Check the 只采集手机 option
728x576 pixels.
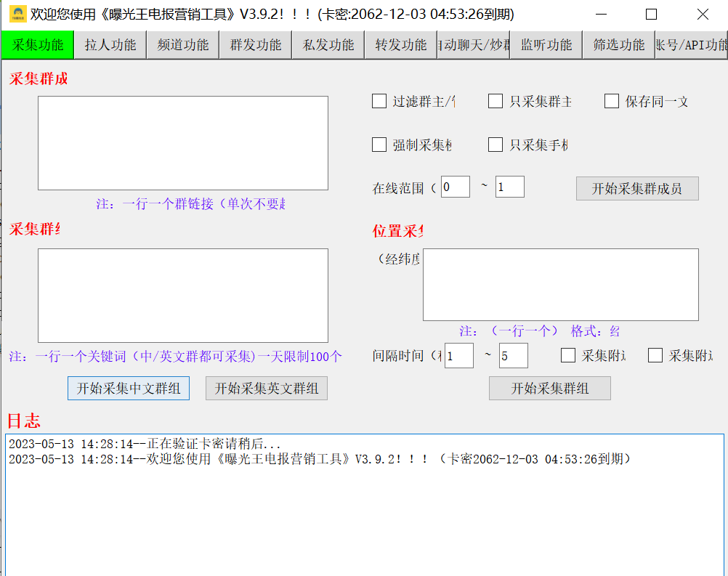pyautogui.click(x=495, y=145)
